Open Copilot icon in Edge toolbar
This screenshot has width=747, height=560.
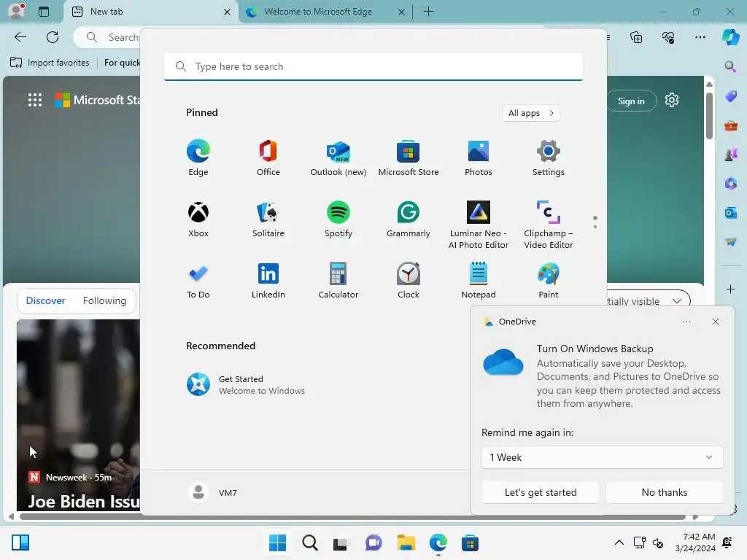pyautogui.click(x=730, y=37)
